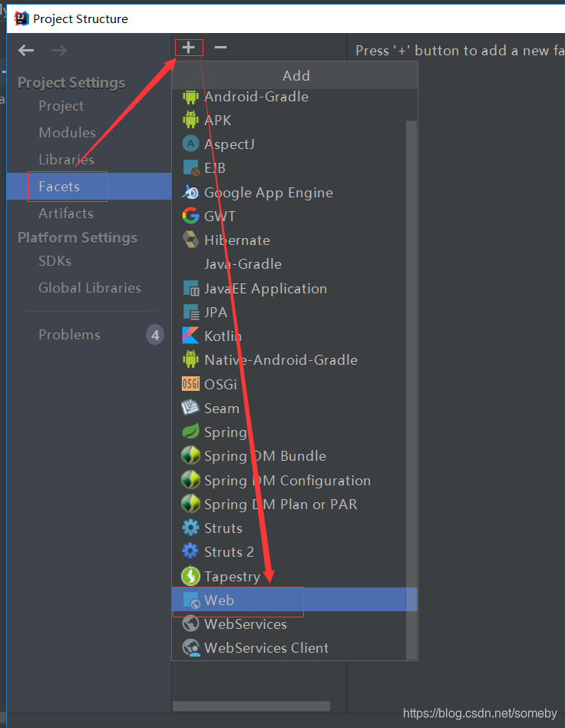Open Global Libraries settings

click(x=90, y=287)
